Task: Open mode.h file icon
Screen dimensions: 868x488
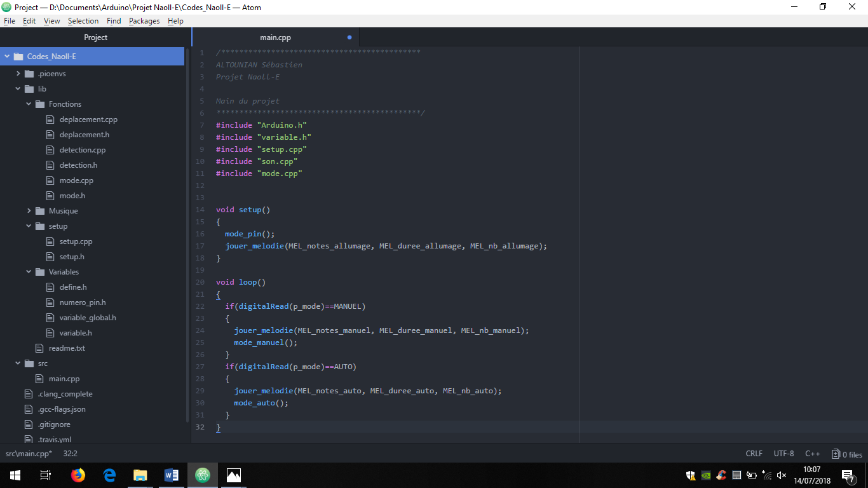Action: (51, 196)
